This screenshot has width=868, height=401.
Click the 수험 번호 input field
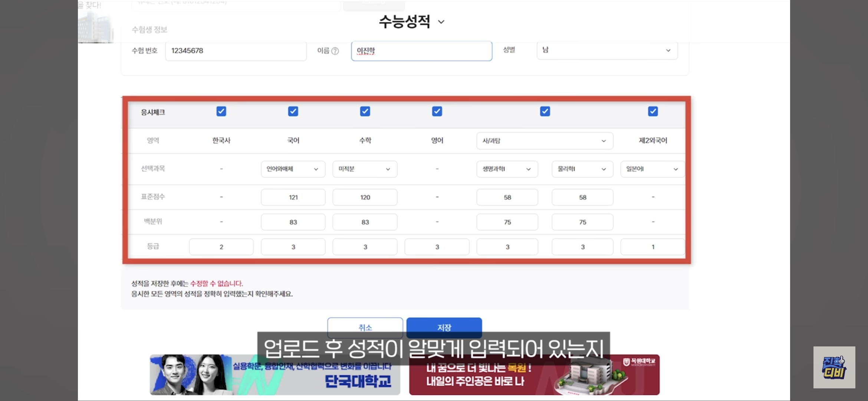[x=236, y=51]
